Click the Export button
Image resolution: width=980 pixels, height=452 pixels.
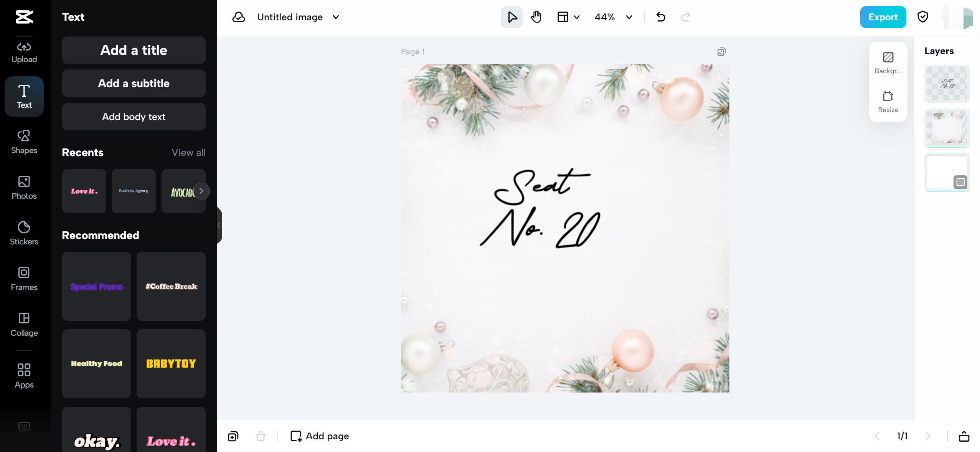(882, 17)
